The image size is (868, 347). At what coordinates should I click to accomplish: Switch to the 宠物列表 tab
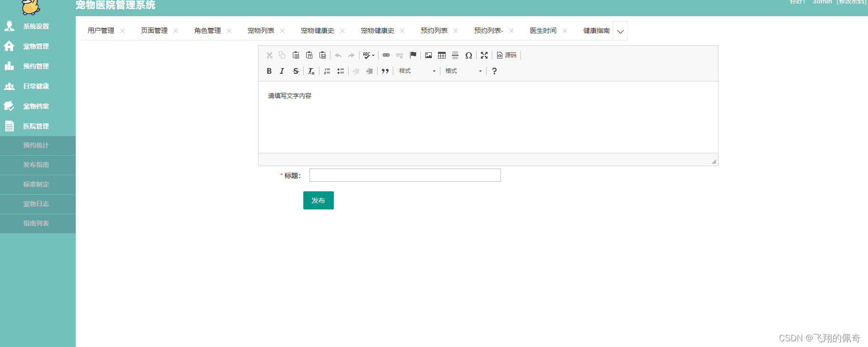(x=261, y=30)
